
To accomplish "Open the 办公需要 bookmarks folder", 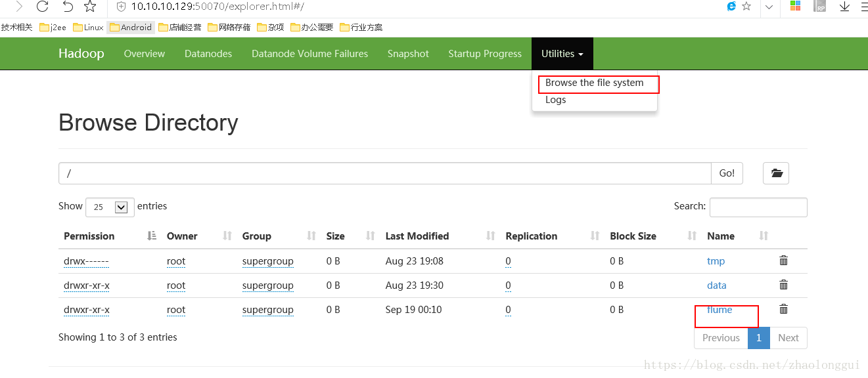I will (311, 27).
